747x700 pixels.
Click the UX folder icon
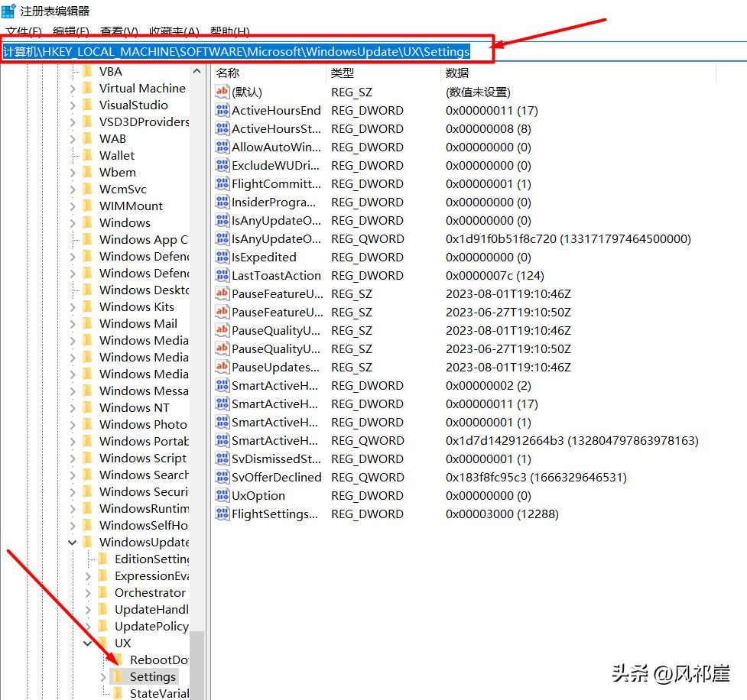pyautogui.click(x=104, y=643)
